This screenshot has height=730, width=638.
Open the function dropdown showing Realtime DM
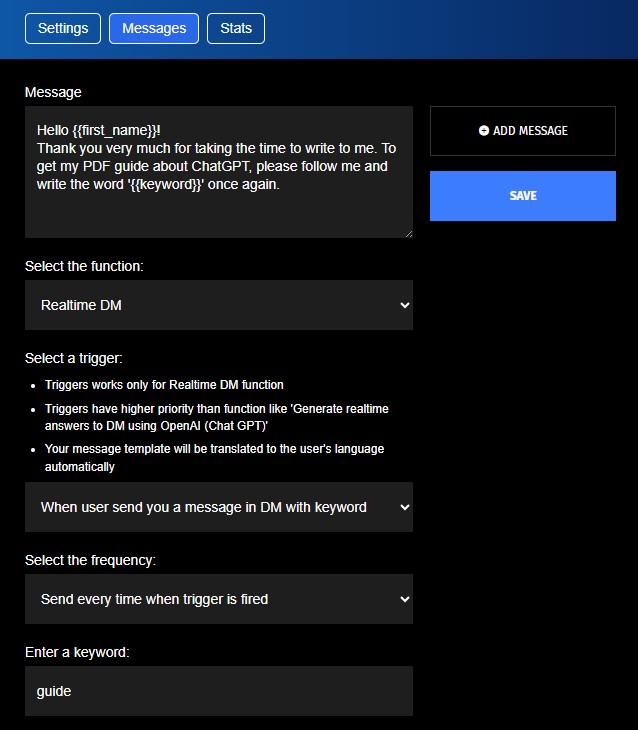pyautogui.click(x=219, y=305)
